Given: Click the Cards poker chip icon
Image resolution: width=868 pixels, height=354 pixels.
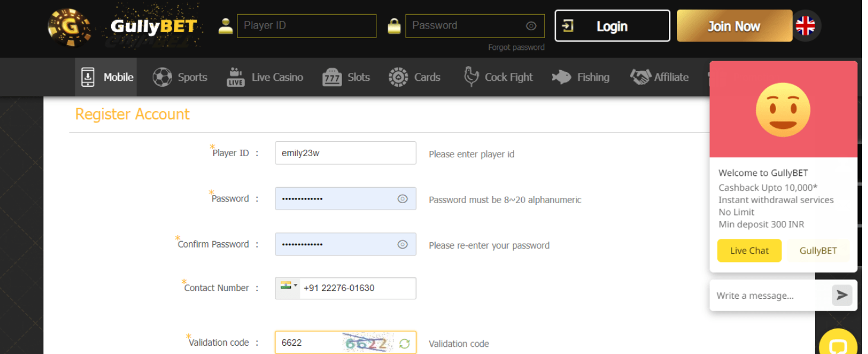Looking at the screenshot, I should (398, 77).
